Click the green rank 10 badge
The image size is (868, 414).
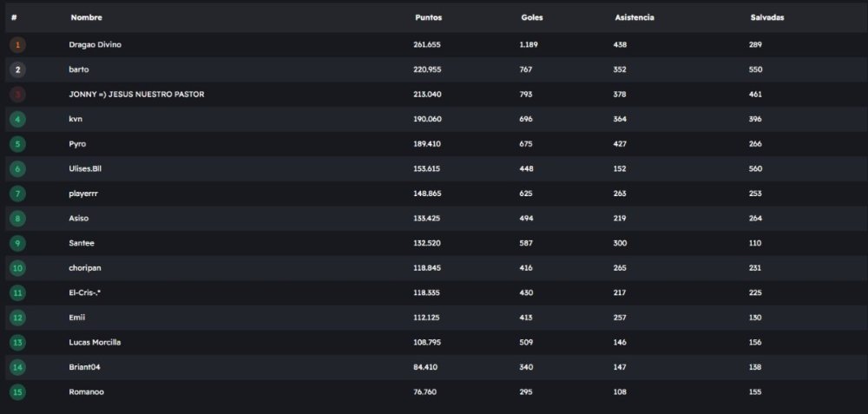click(17, 268)
